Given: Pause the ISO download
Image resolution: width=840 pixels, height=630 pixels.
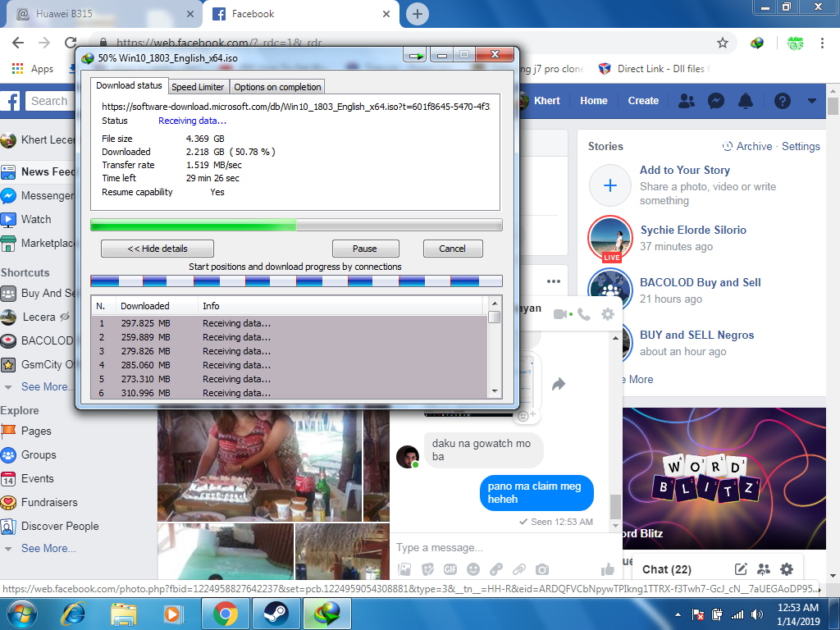Looking at the screenshot, I should click(x=365, y=249).
